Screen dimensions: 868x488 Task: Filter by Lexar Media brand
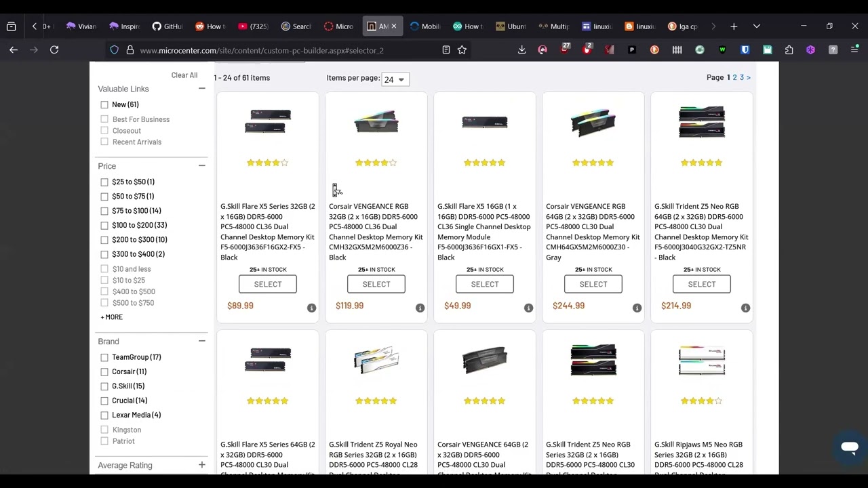coord(104,415)
